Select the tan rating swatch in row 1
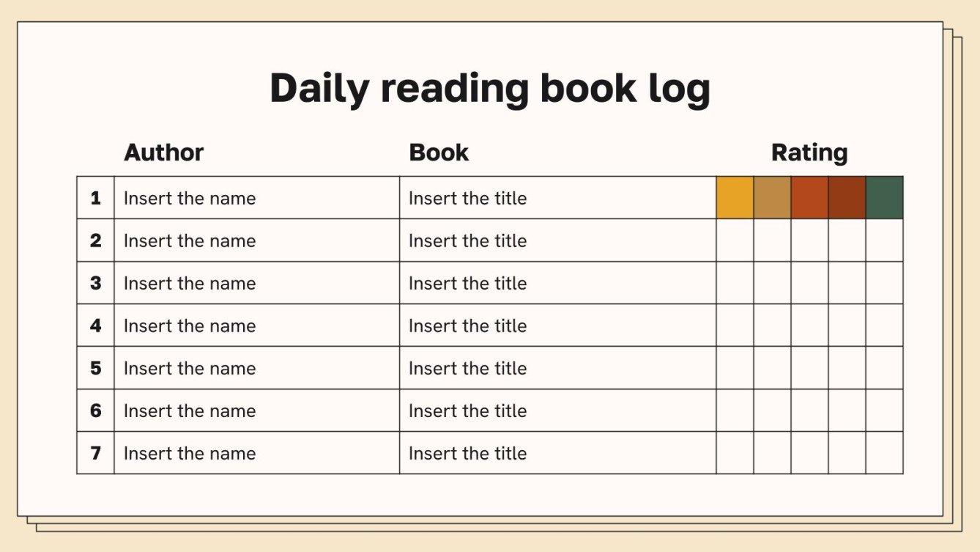Viewport: 980px width, 552px height. [x=772, y=198]
